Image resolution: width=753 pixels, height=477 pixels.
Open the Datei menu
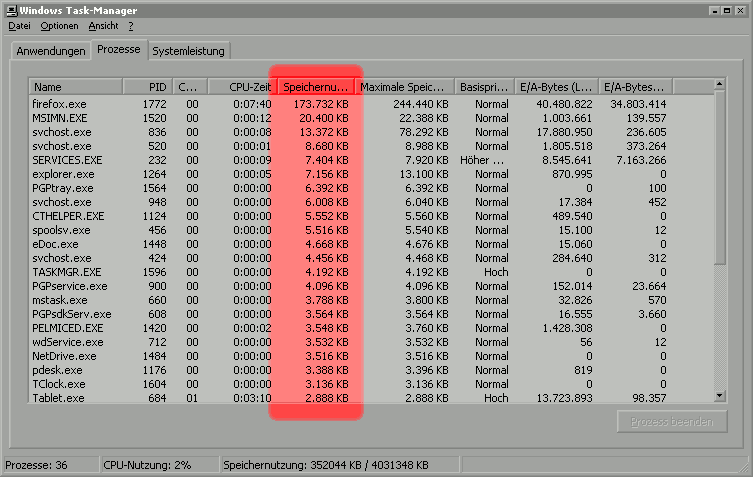point(19,26)
